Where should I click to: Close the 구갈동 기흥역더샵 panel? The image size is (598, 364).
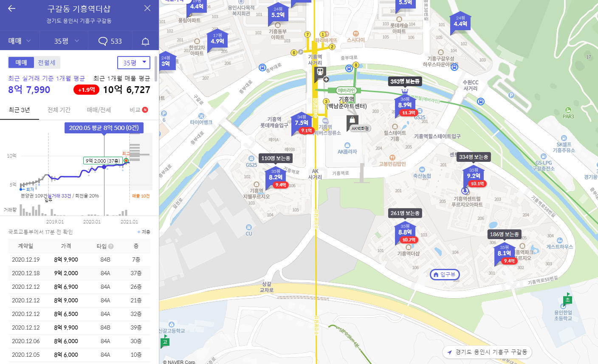point(147,8)
